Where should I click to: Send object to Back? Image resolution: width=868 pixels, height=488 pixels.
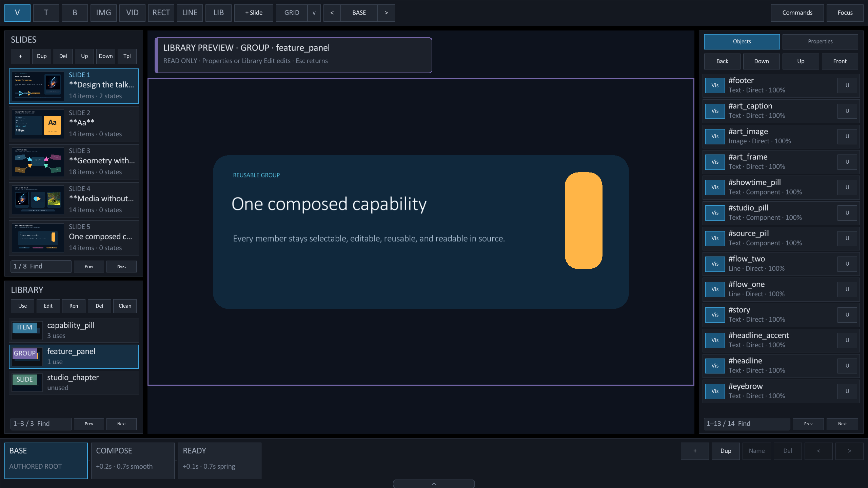[x=722, y=61]
